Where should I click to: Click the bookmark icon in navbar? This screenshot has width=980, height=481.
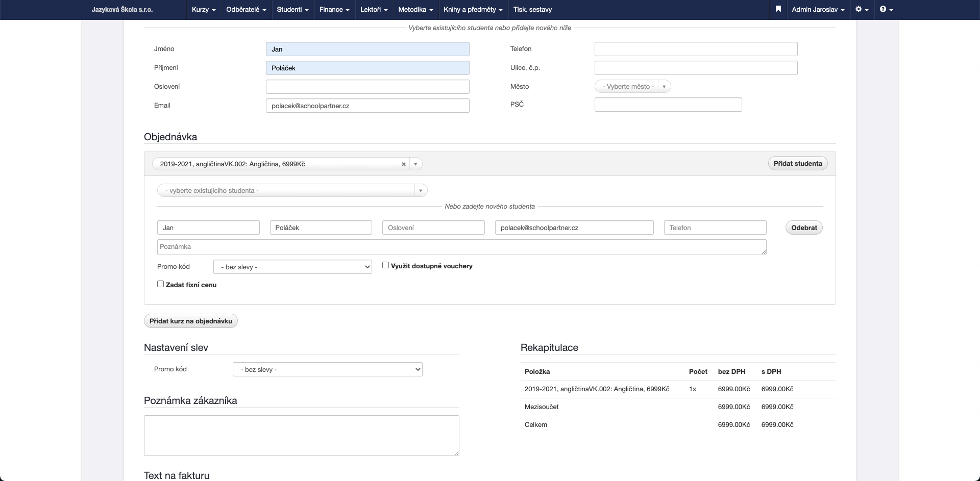click(778, 9)
